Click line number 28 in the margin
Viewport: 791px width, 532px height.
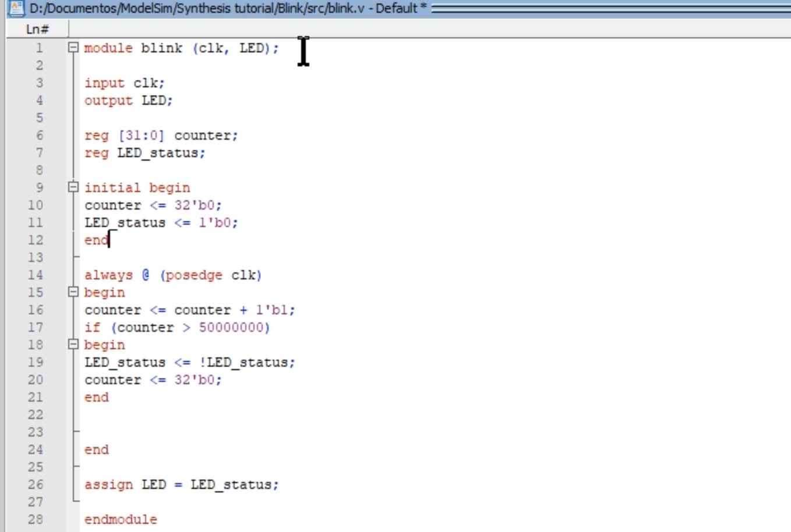(x=36, y=520)
